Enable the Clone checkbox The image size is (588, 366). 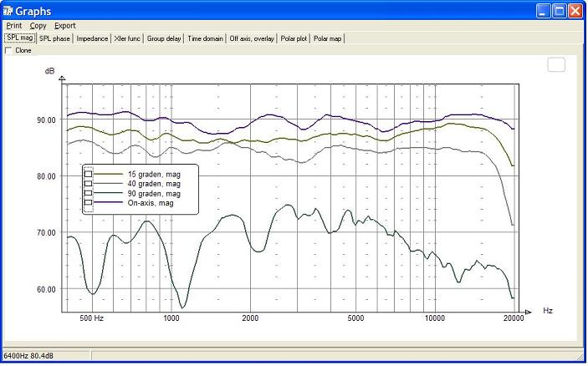coord(8,51)
